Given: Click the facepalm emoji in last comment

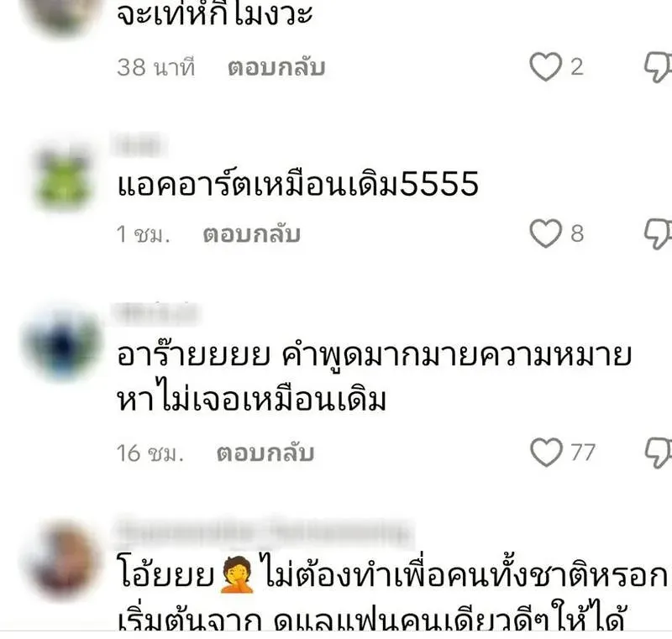Looking at the screenshot, I should (237, 574).
